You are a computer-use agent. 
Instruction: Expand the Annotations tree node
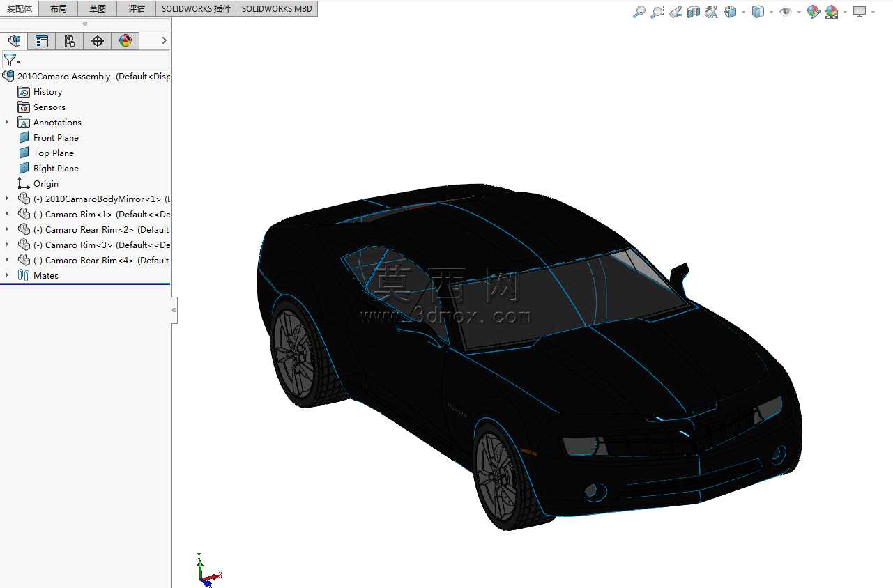click(7, 123)
